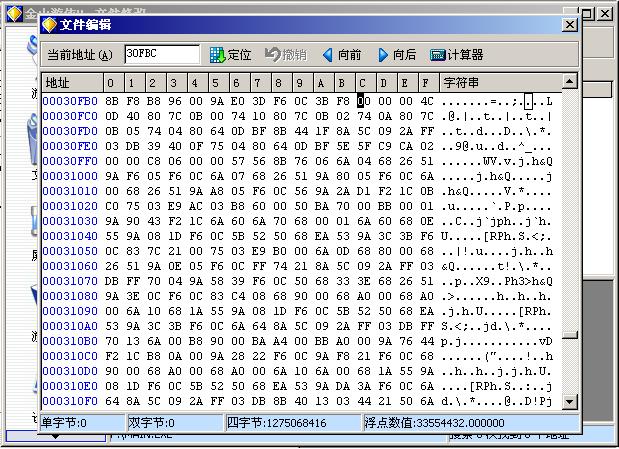Image resolution: width=619 pixels, height=449 pixels.
Task: Select address 00031010
Action: (x=70, y=191)
